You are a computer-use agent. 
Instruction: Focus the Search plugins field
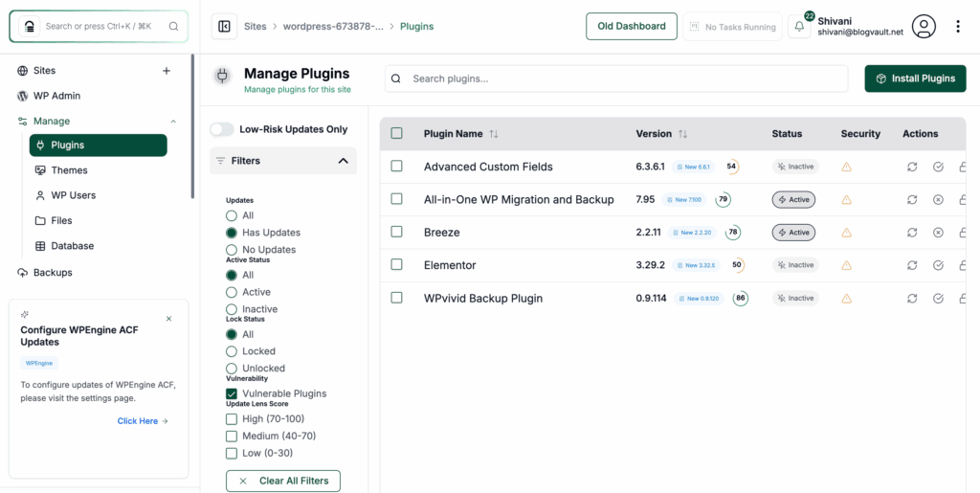tap(616, 78)
